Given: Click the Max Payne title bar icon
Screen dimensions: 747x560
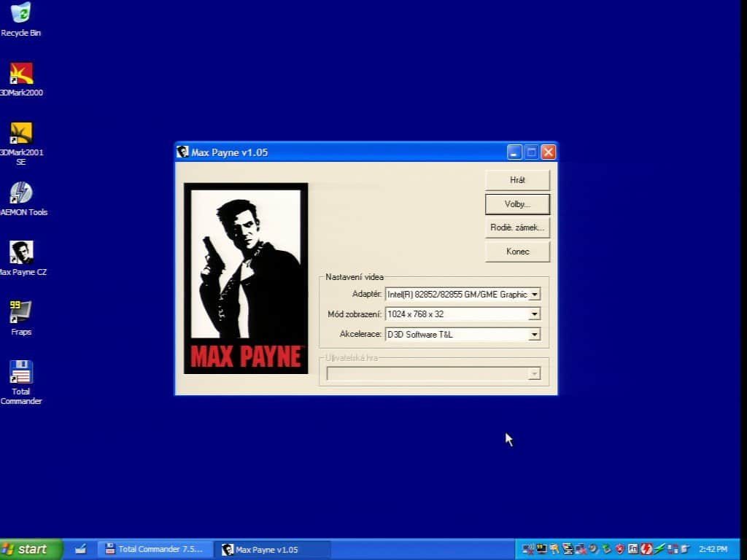Looking at the screenshot, I should point(182,152).
